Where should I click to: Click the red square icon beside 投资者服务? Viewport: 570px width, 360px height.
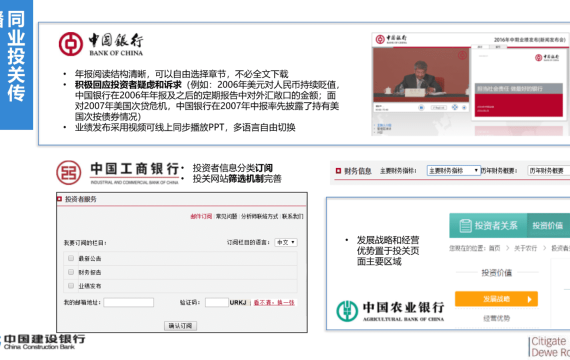click(59, 199)
